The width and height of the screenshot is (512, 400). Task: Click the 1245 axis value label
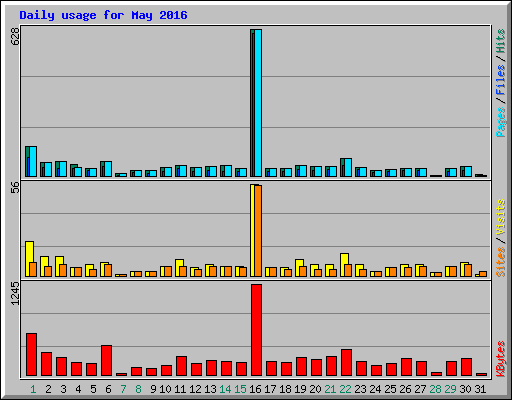pyautogui.click(x=15, y=293)
